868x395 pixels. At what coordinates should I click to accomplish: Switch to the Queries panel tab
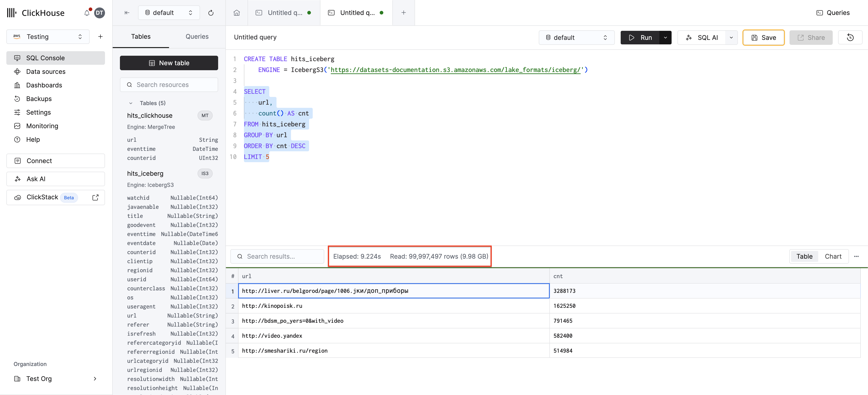[x=197, y=36]
